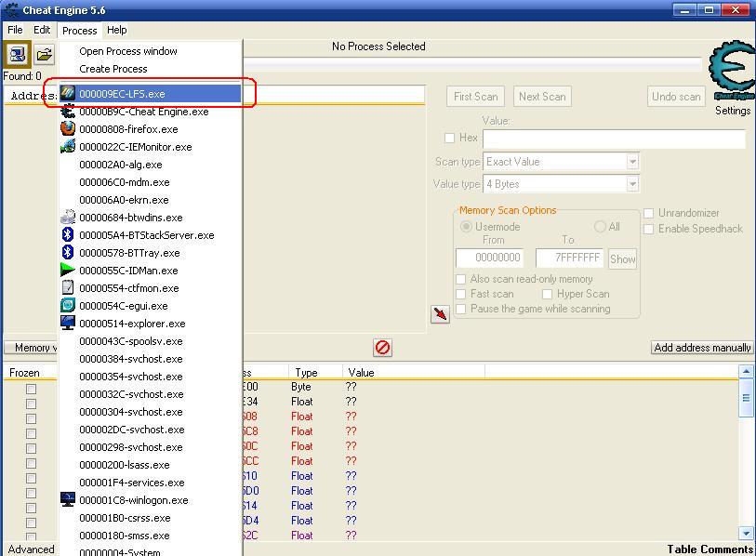The height and width of the screenshot is (556, 756).
Task: Freeze the Byte row checkbox
Action: [x=32, y=389]
